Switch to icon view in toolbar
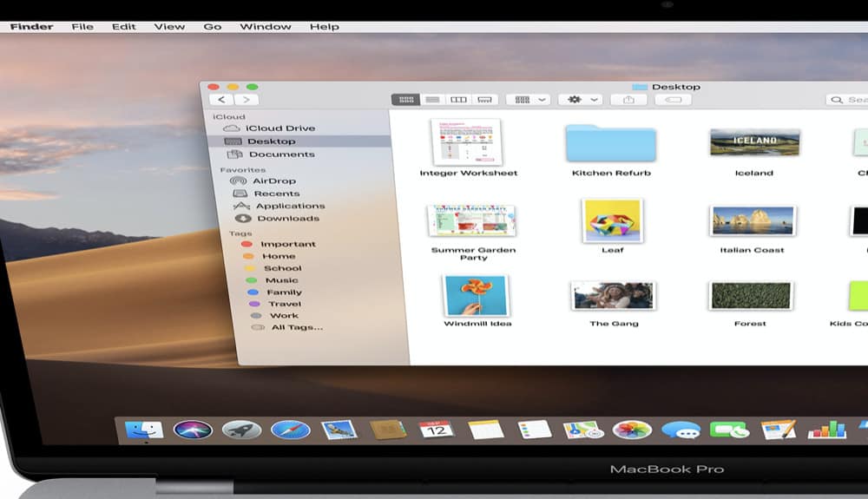The width and height of the screenshot is (868, 499). [x=405, y=100]
